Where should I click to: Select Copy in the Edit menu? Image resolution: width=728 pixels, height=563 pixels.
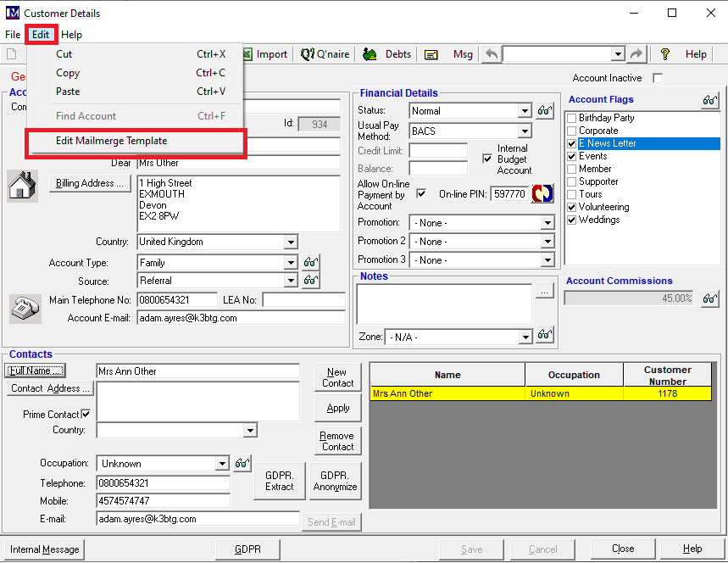[68, 73]
